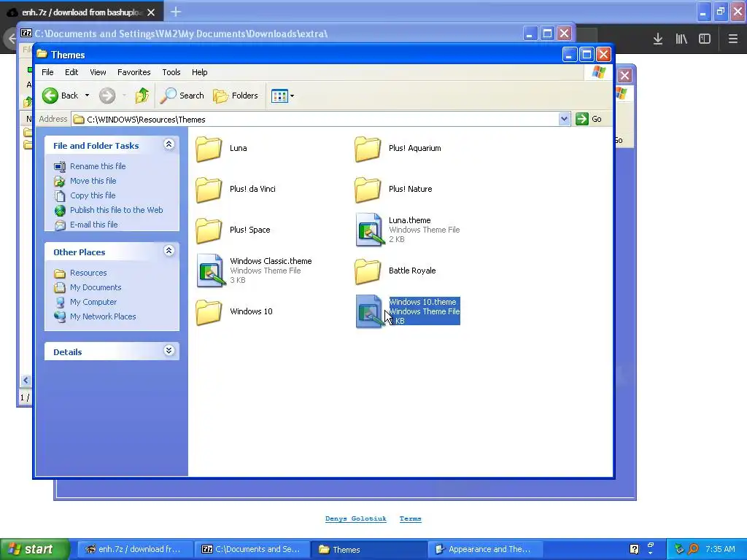
Task: Open the Favorites menu
Action: tap(134, 72)
